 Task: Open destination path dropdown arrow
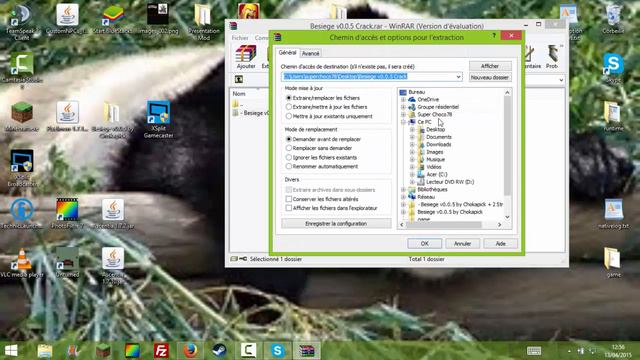(458, 77)
